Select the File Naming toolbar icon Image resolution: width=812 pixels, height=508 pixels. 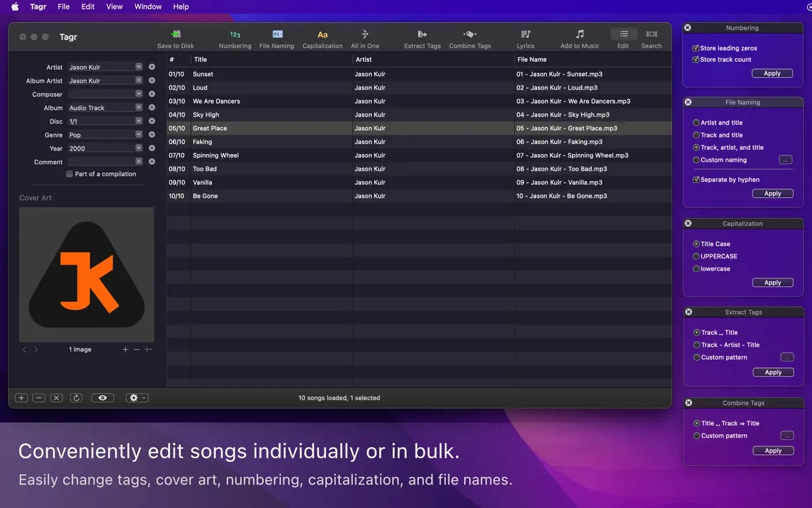276,37
